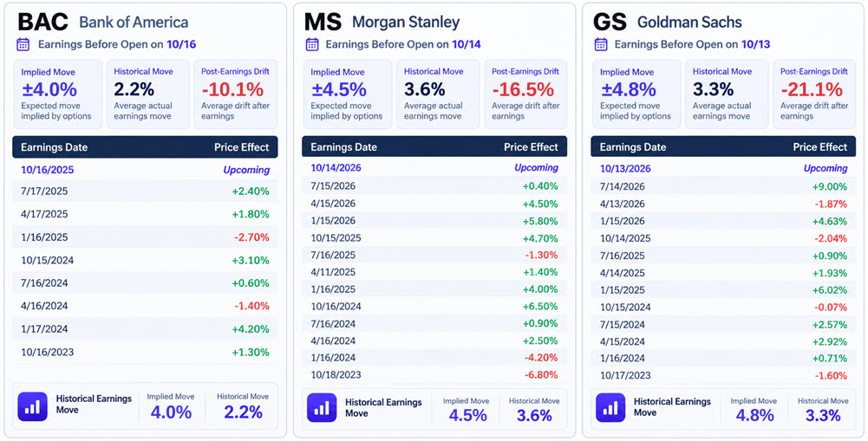Click Implied Move 4.8% in GS footer

[753, 410]
